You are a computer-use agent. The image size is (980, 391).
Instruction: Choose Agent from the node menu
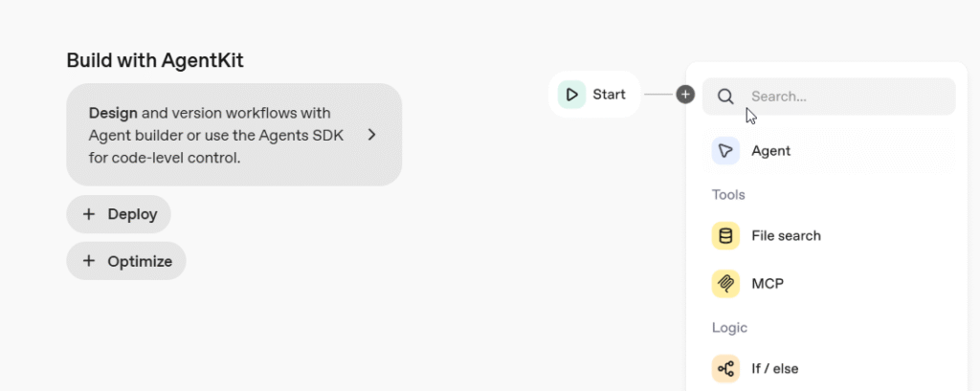[770, 151]
